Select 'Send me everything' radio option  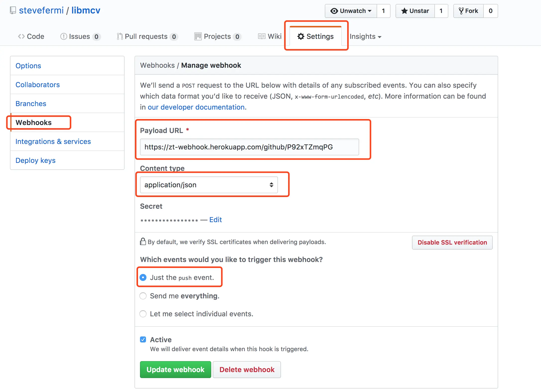[x=143, y=296]
